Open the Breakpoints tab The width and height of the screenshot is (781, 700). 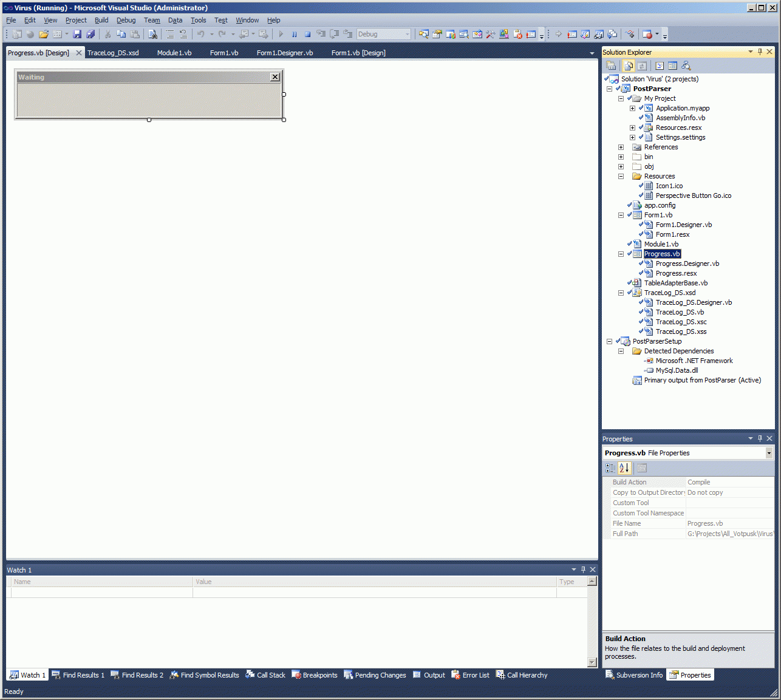click(315, 675)
